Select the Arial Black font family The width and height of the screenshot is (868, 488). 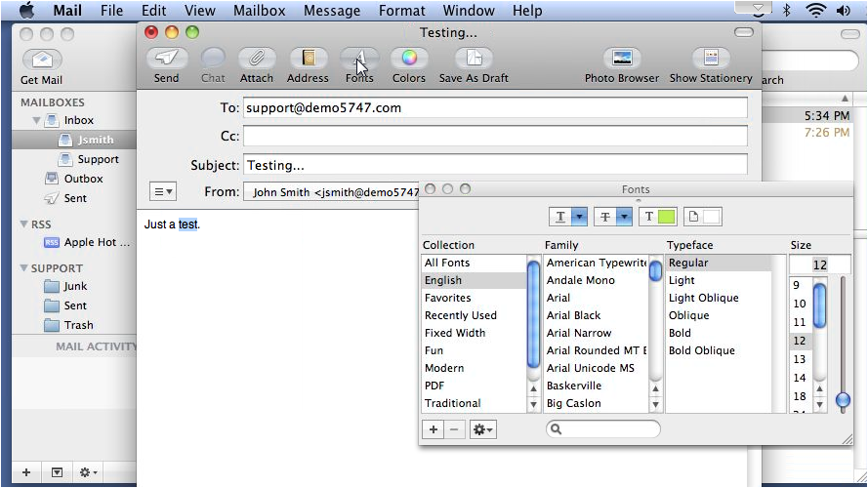[596, 315]
